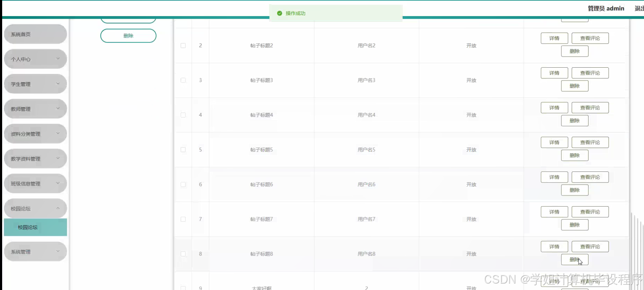Tick the checkbox for row 5
The height and width of the screenshot is (290, 644).
(183, 150)
